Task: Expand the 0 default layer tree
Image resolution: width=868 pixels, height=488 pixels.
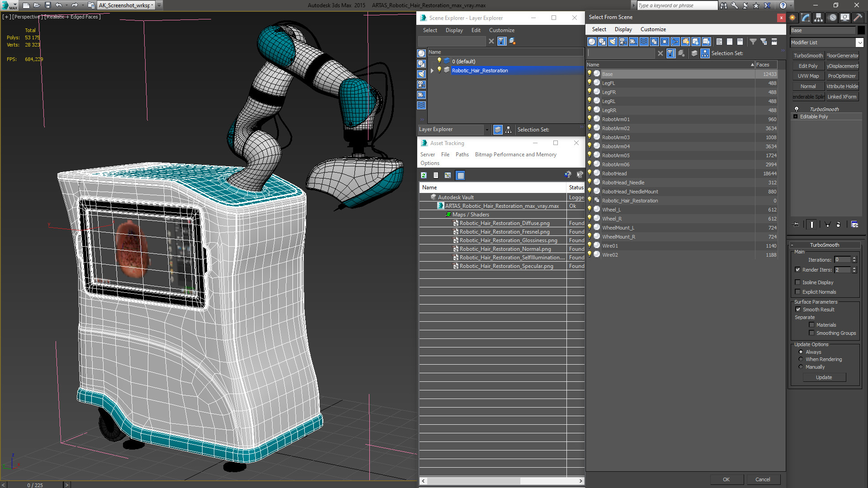Action: click(x=432, y=61)
